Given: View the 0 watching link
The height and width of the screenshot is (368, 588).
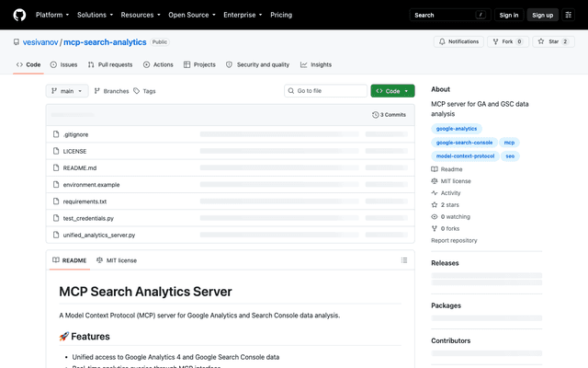Looking at the screenshot, I should point(451,217).
